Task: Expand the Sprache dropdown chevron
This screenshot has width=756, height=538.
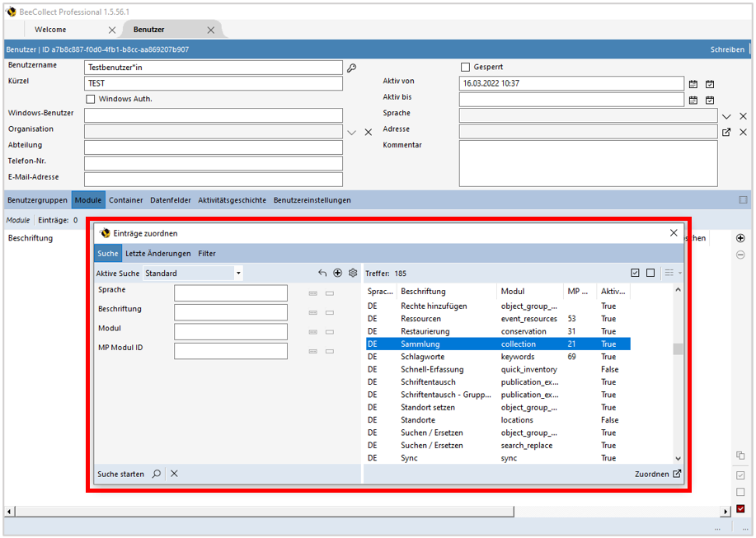Action: tap(726, 116)
